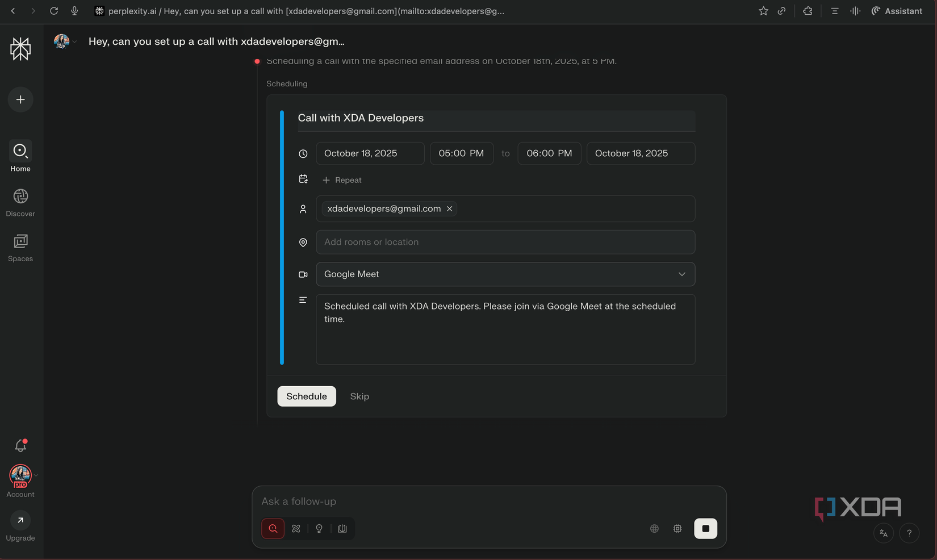Open the reader list icon in the top bar

(x=834, y=11)
